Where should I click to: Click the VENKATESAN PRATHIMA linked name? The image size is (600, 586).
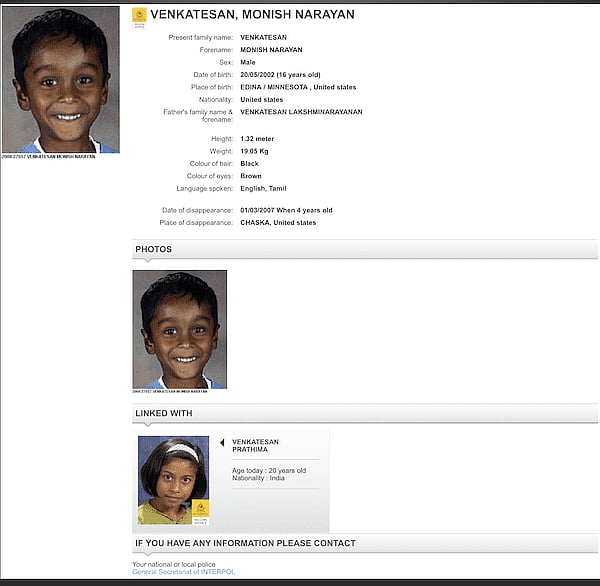pos(256,445)
